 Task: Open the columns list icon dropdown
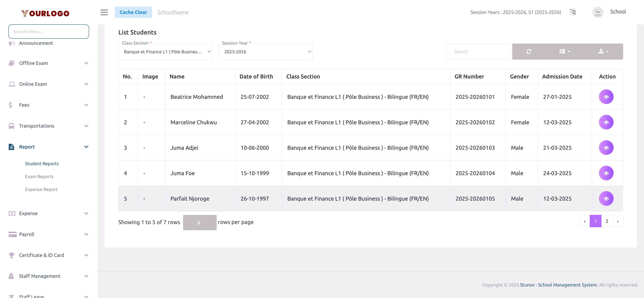(x=564, y=52)
